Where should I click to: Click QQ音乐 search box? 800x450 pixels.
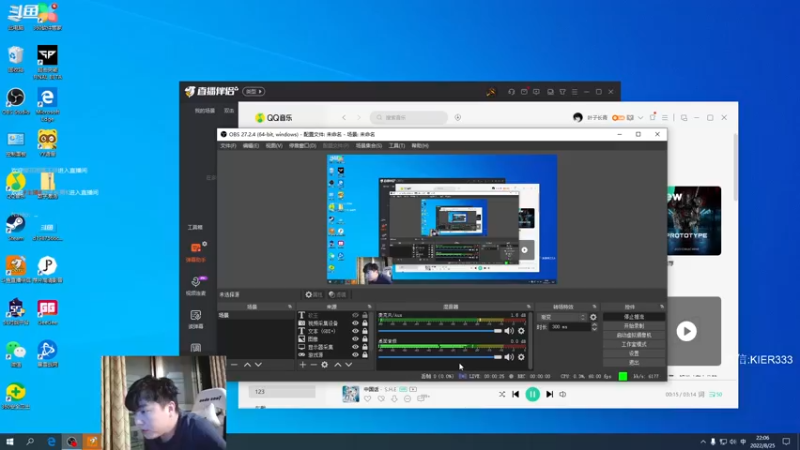click(409, 117)
